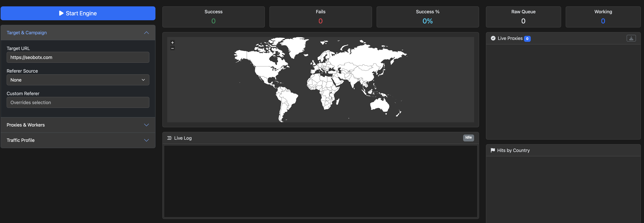Click the Hits by Country flag icon
Viewport: 644px width, 223px height.
(x=493, y=150)
